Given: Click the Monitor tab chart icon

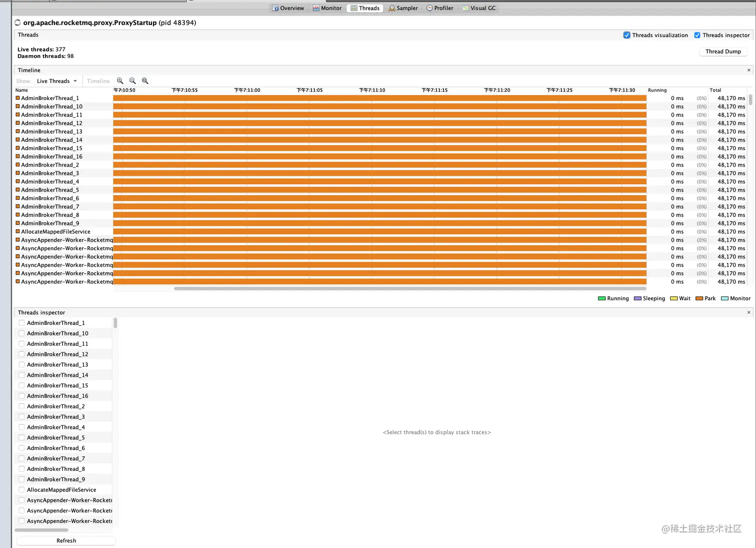Looking at the screenshot, I should [316, 8].
